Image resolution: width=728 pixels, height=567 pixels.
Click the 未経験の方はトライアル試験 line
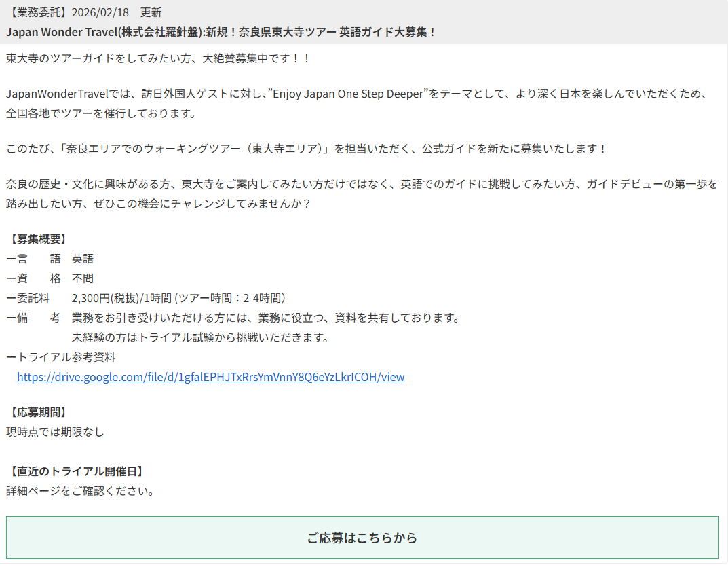(x=200, y=337)
